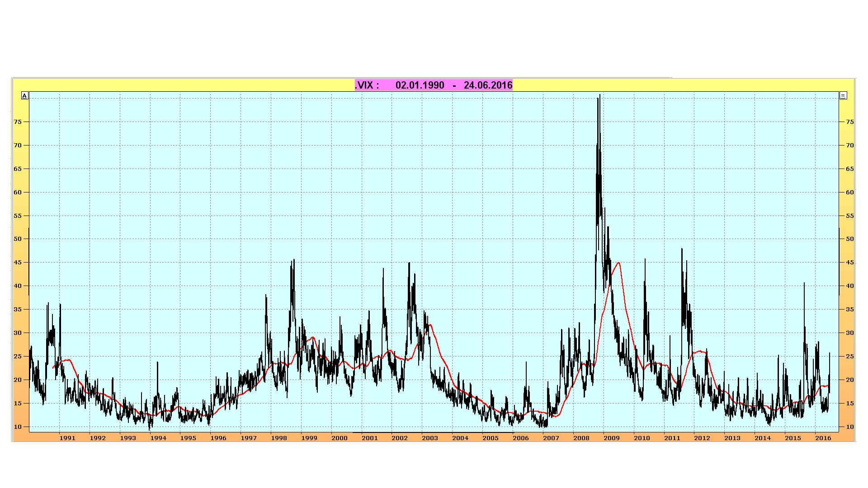Click the end date 24.06.2016 in title
The image size is (868, 488).
coord(488,85)
